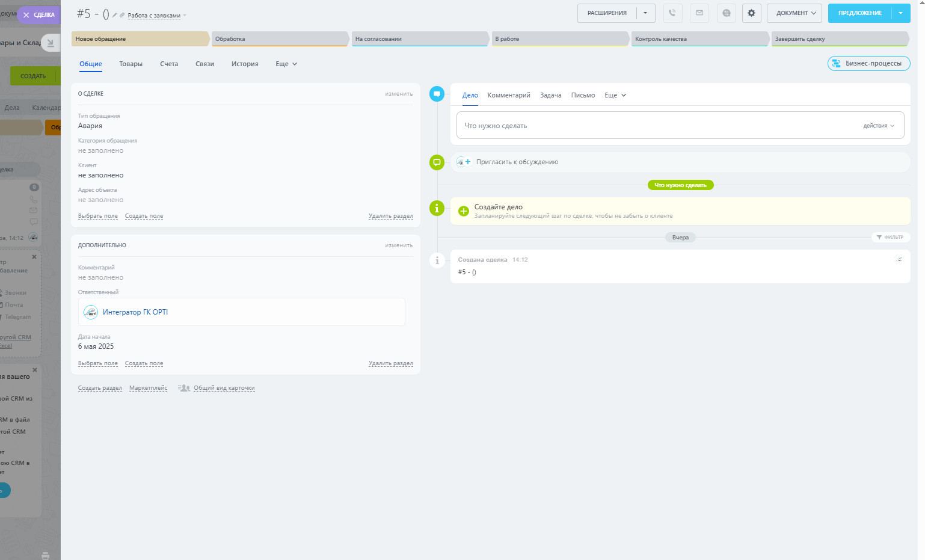Expand the arrow next to ПРЕДЛОЖЕНИЕ
This screenshot has width=925, height=560.
click(x=900, y=13)
